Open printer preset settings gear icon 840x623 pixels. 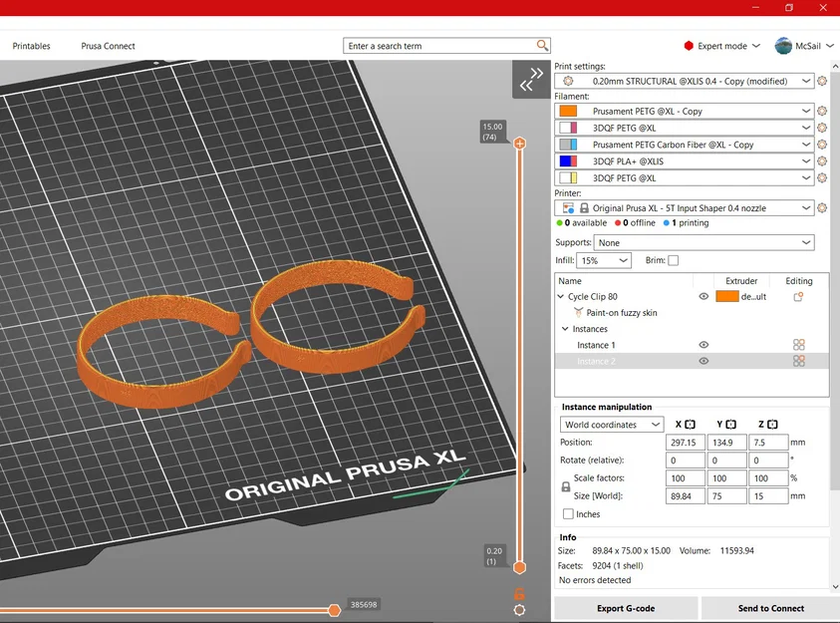pyautogui.click(x=822, y=208)
